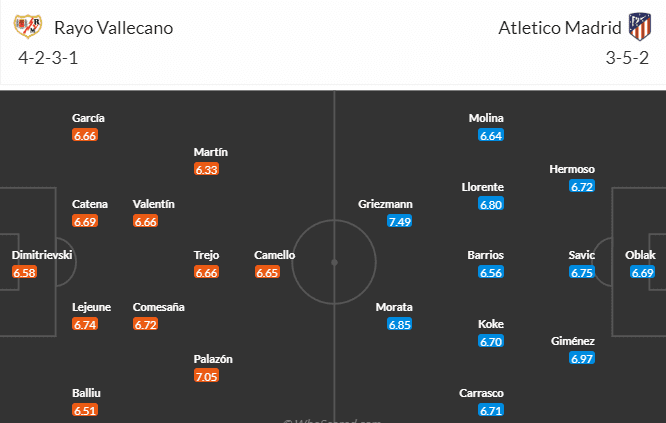Screen dimensions: 666x423
Task: Open Koke's player name
Action: (x=491, y=324)
